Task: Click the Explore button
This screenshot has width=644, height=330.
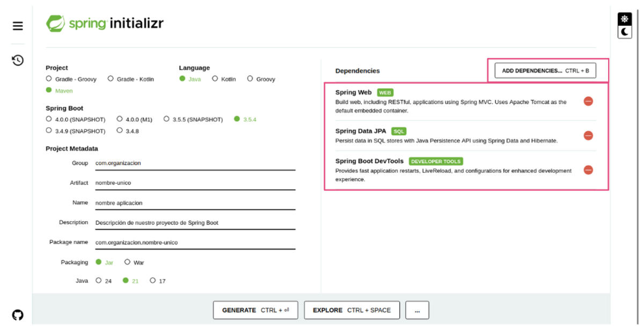Action: pyautogui.click(x=352, y=310)
